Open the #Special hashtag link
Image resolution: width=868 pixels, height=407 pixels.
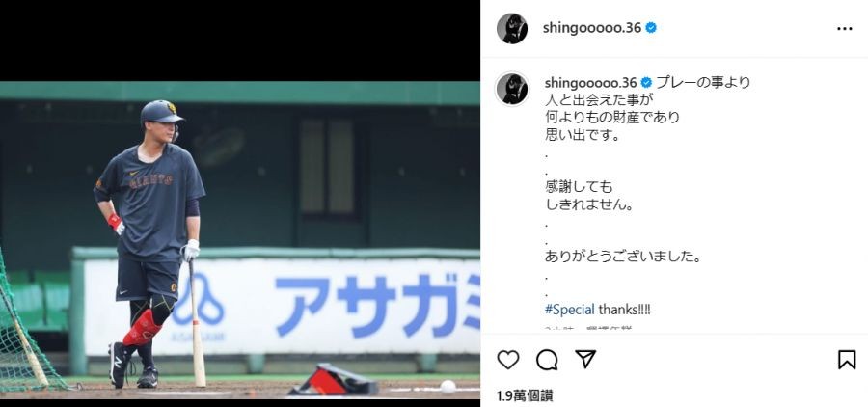[570, 310]
